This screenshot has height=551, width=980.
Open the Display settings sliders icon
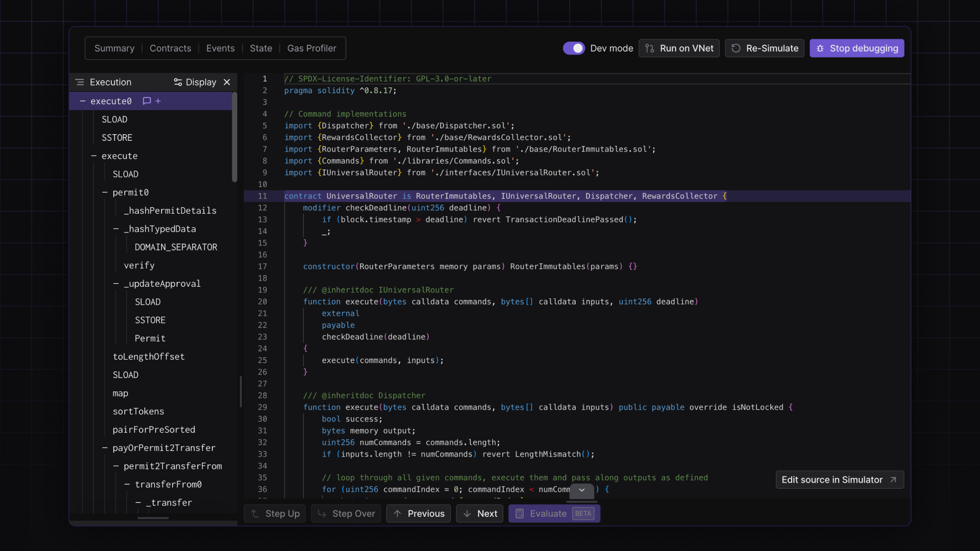pyautogui.click(x=178, y=82)
